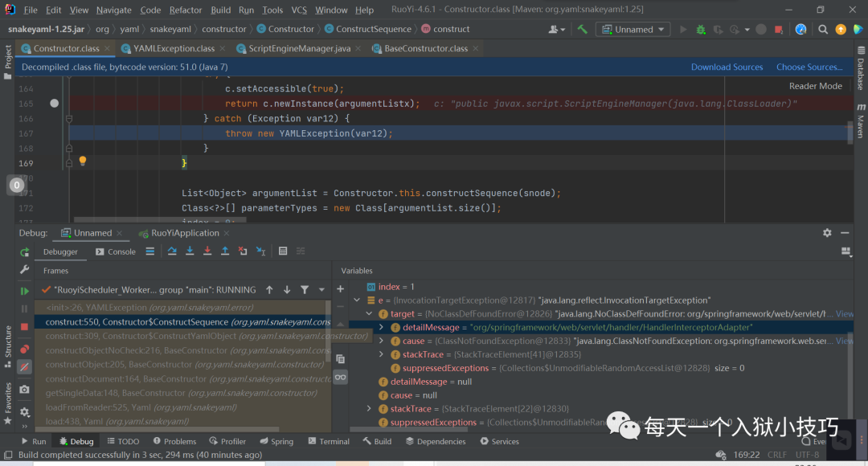
Task: Toggle Mute Breakpoints in Debug sidebar
Action: click(x=24, y=367)
